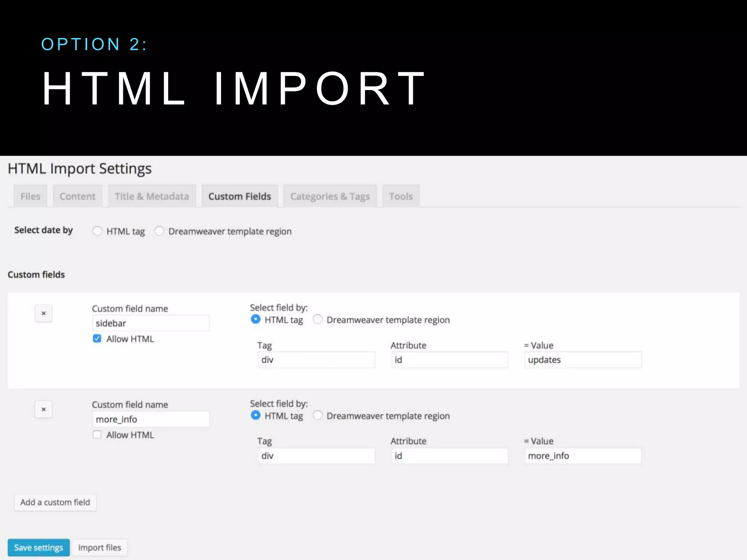The height and width of the screenshot is (560, 747).
Task: Click the Import files button
Action: click(x=100, y=548)
